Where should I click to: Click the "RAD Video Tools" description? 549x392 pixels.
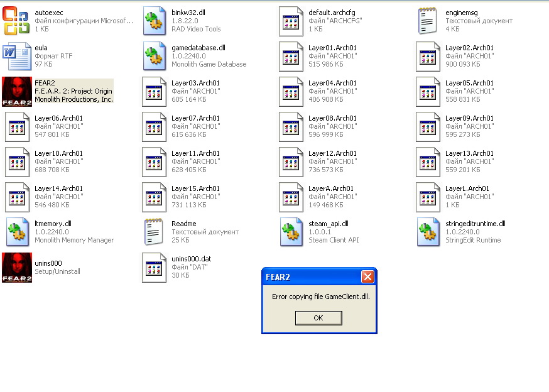click(196, 29)
